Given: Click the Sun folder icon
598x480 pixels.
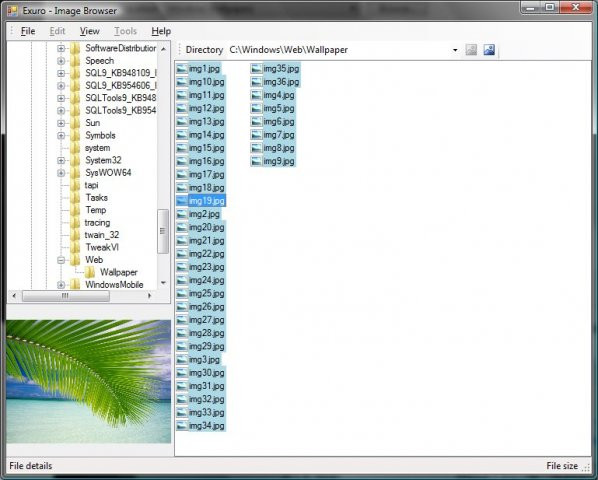Looking at the screenshot, I should tap(75, 123).
